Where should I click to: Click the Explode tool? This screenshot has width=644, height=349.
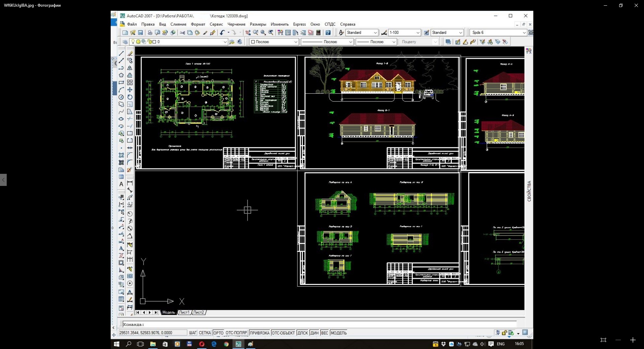coord(130,169)
